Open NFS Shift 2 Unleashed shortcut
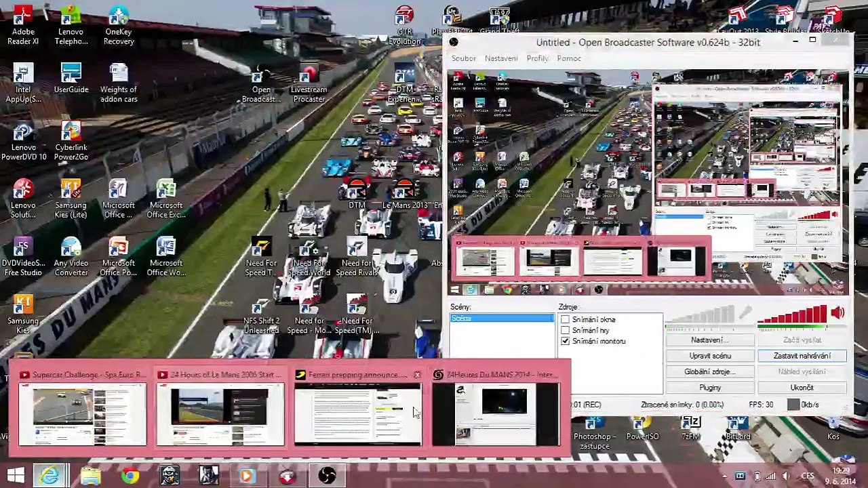Image resolution: width=868 pixels, height=488 pixels. [x=261, y=315]
